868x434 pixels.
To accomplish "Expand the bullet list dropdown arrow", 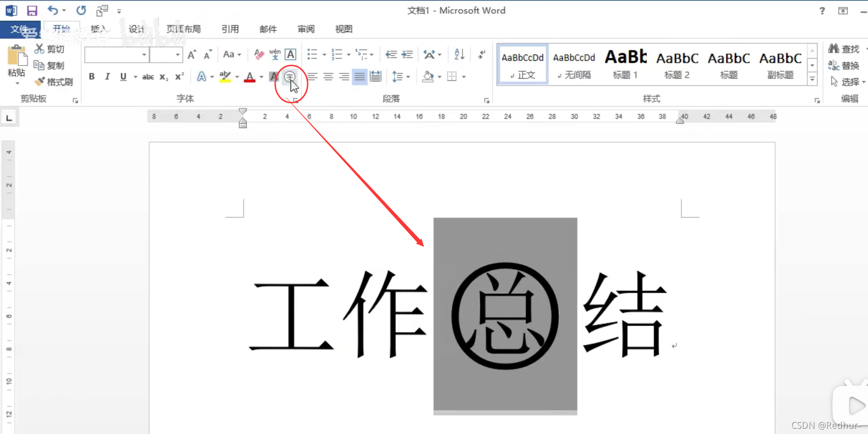I will click(x=323, y=54).
